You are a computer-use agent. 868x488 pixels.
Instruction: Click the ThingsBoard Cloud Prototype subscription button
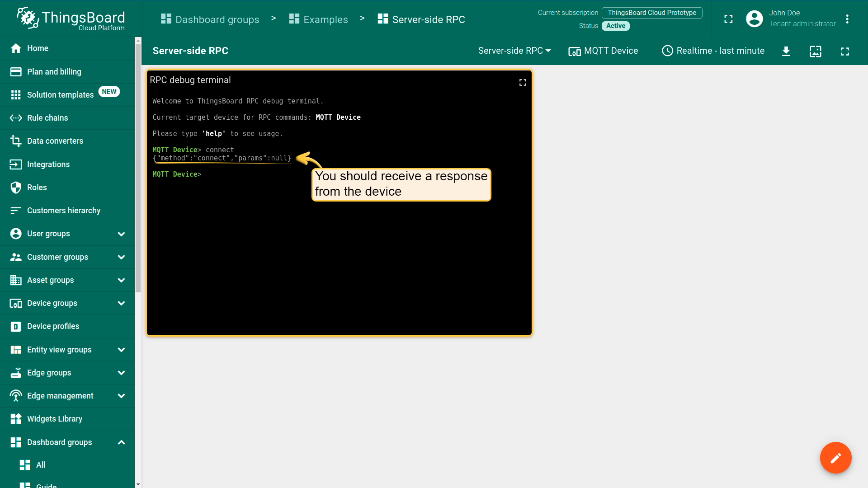[x=651, y=13]
